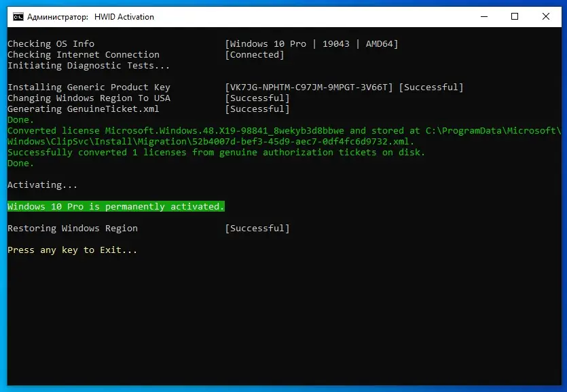
Task: Minimize the HWID Activation window
Action: tap(484, 17)
